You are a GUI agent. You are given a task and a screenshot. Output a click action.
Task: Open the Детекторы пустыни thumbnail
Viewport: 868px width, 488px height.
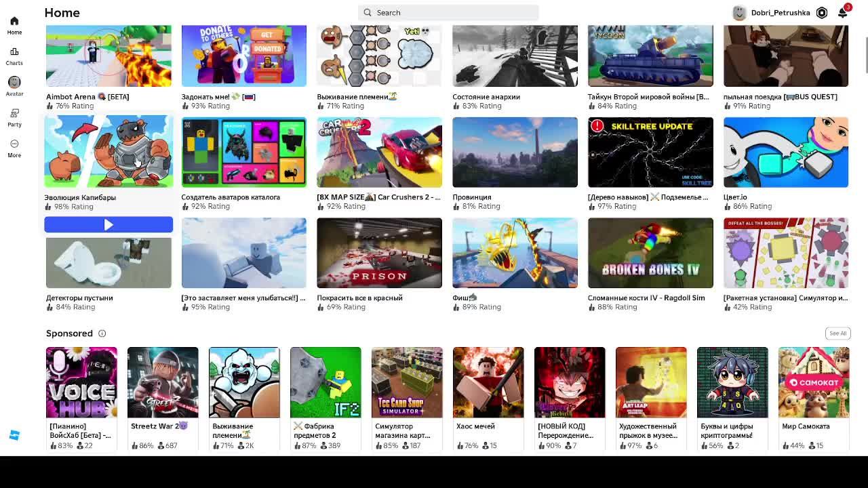(108, 262)
